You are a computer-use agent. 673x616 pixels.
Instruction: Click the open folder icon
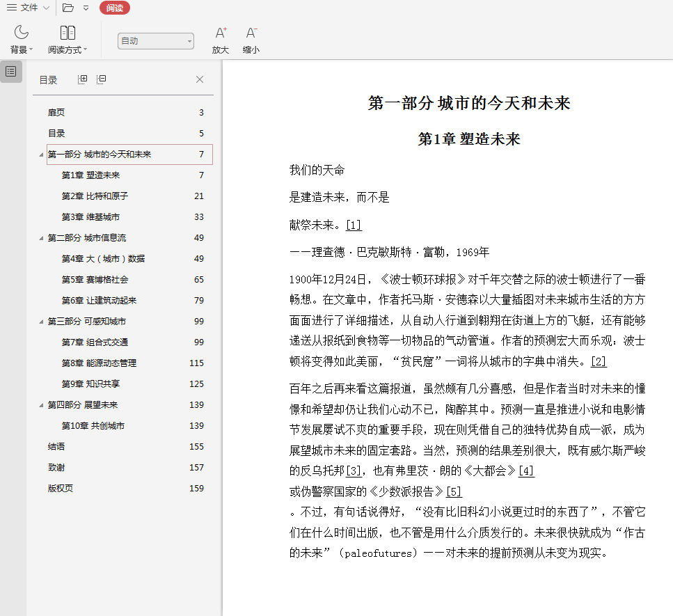68,8
